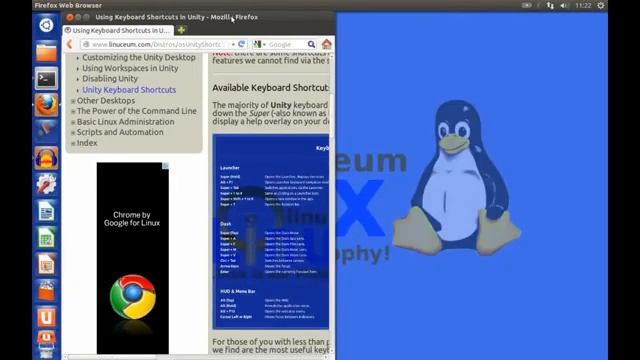The image size is (640, 360).
Task: Reload the page in Firefox
Action: point(241,44)
